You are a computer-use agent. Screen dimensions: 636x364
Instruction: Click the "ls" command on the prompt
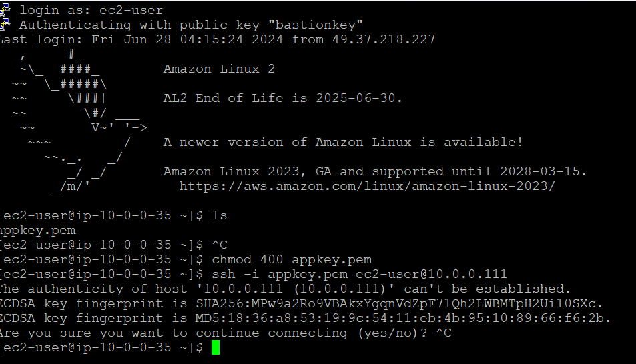pyautogui.click(x=220, y=215)
